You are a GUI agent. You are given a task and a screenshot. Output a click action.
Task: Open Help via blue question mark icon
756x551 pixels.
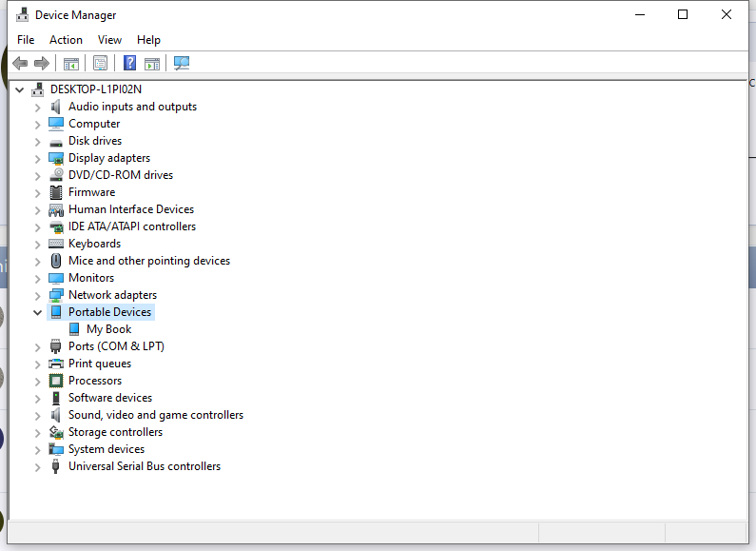(129, 63)
